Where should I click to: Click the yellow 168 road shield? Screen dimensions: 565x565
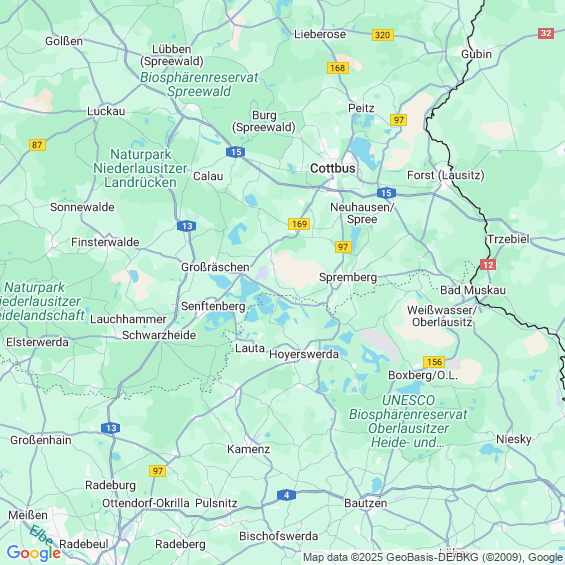point(338,68)
